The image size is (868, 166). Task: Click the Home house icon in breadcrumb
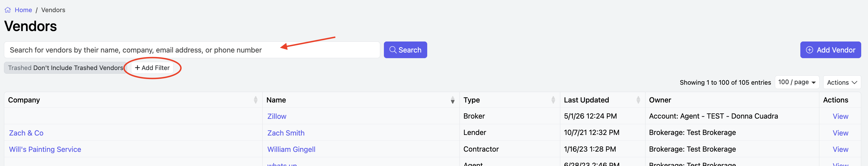(x=7, y=10)
